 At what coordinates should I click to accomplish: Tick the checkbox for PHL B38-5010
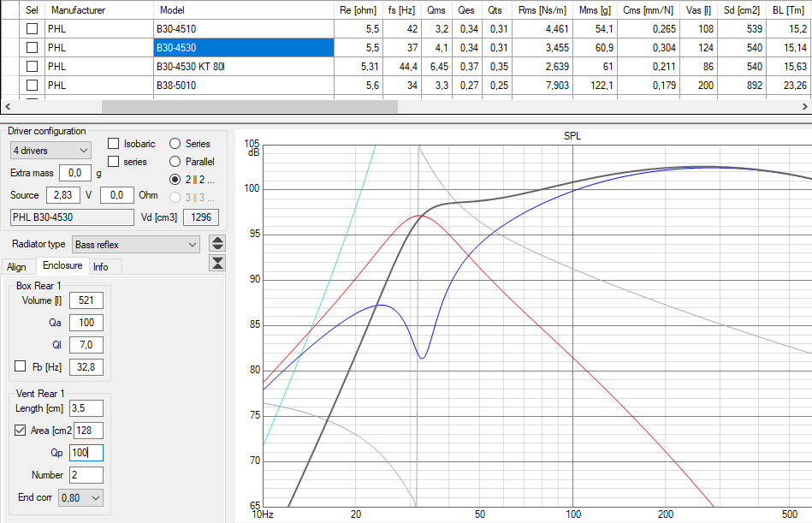click(33, 85)
